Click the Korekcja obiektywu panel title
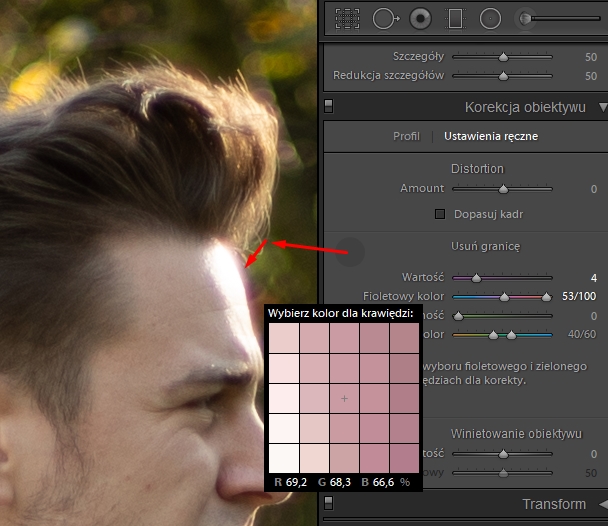Image resolution: width=608 pixels, height=526 pixels. click(x=525, y=107)
